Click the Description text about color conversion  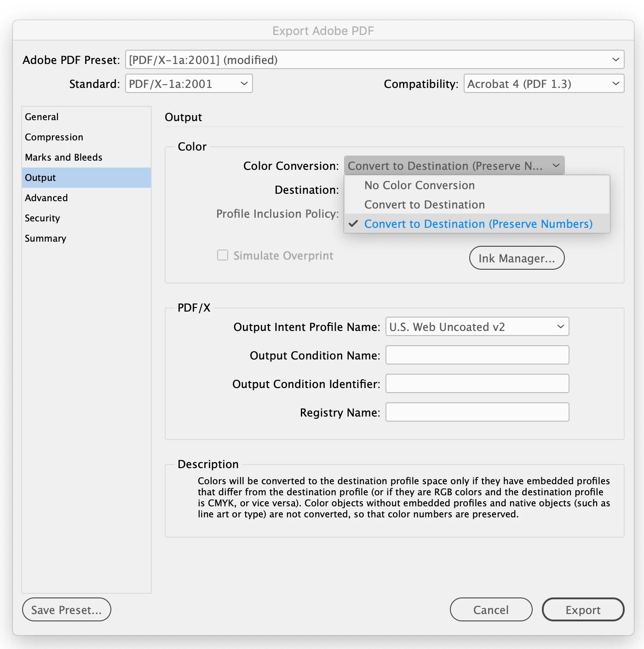tap(404, 498)
